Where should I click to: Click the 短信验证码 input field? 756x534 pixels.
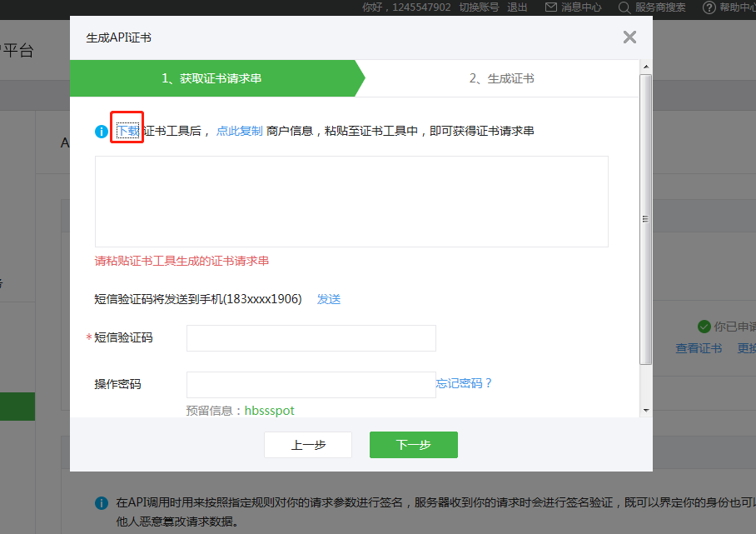click(x=311, y=338)
